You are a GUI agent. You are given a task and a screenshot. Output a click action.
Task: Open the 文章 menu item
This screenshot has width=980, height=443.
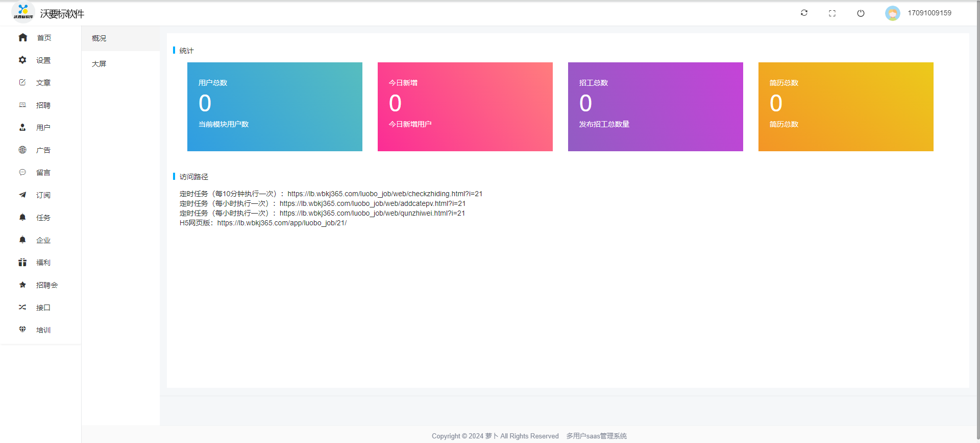[43, 83]
